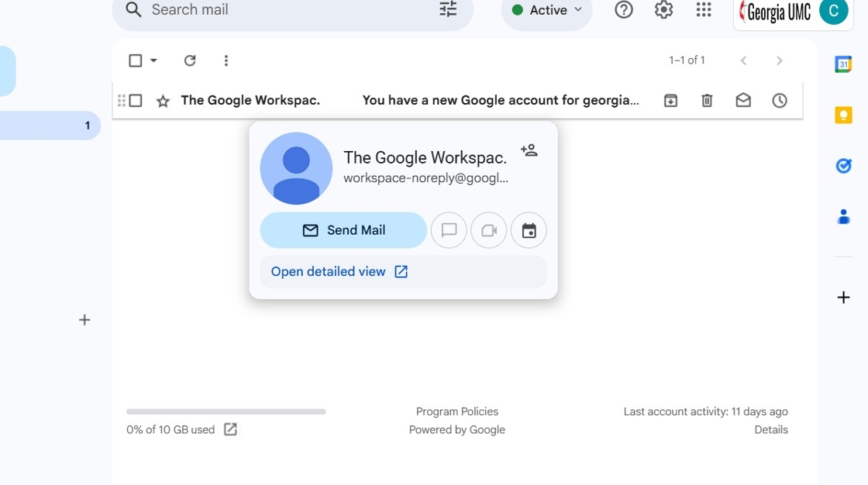This screenshot has height=485, width=868.
Task: Create new label plus icon
Action: point(84,320)
